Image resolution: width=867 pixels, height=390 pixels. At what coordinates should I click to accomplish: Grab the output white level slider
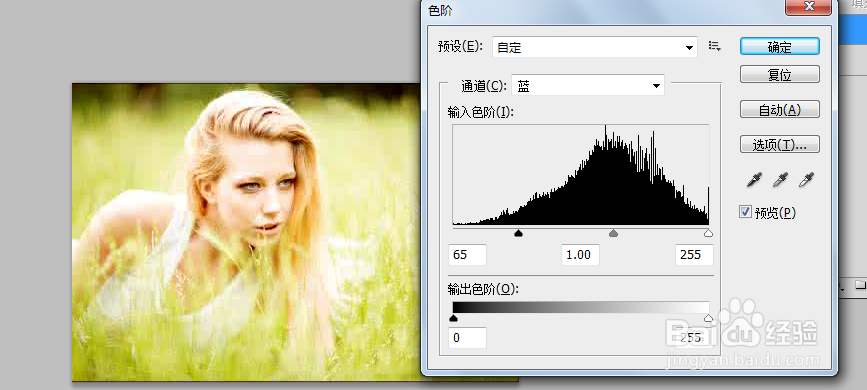(x=708, y=318)
